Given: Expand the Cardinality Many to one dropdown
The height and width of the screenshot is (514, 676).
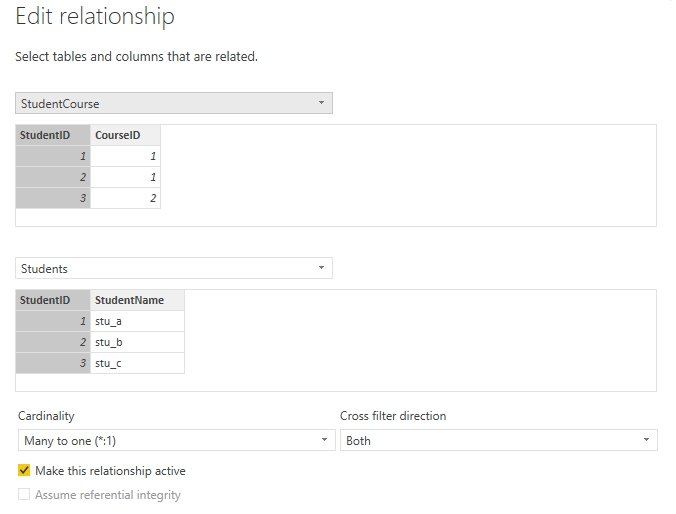Looking at the screenshot, I should point(177,440).
